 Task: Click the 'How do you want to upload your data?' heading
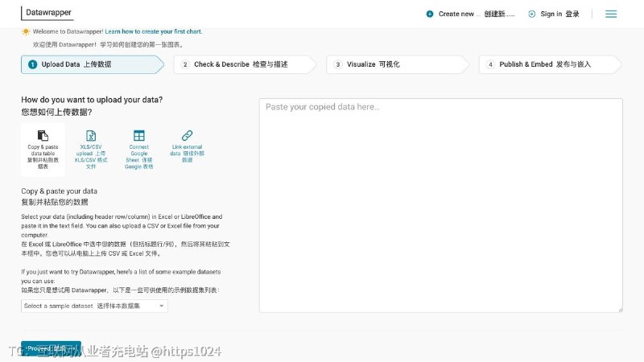[x=92, y=100]
